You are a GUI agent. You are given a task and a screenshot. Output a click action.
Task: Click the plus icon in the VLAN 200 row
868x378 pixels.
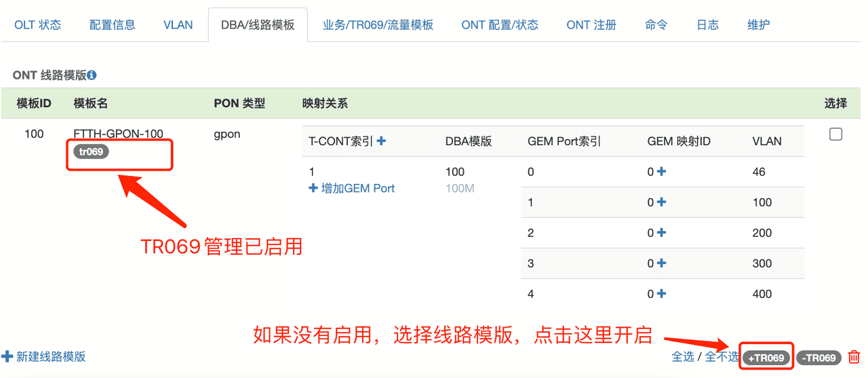pyautogui.click(x=661, y=233)
